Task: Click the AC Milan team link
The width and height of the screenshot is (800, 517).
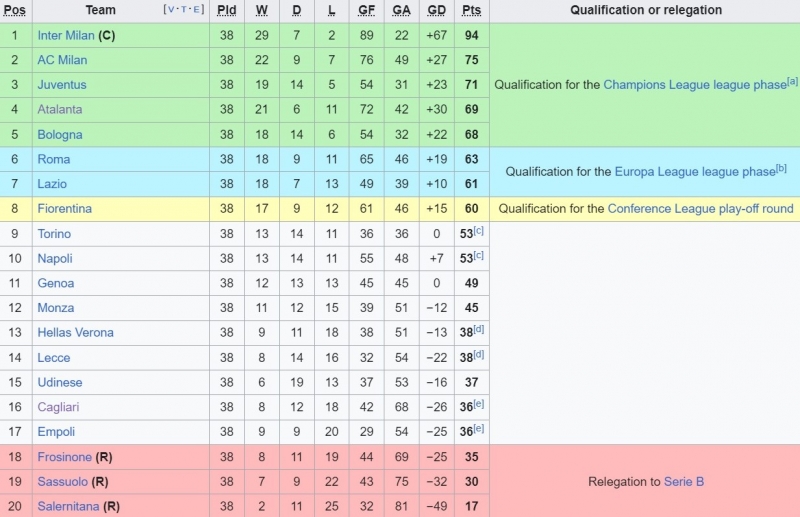Action: coord(61,60)
